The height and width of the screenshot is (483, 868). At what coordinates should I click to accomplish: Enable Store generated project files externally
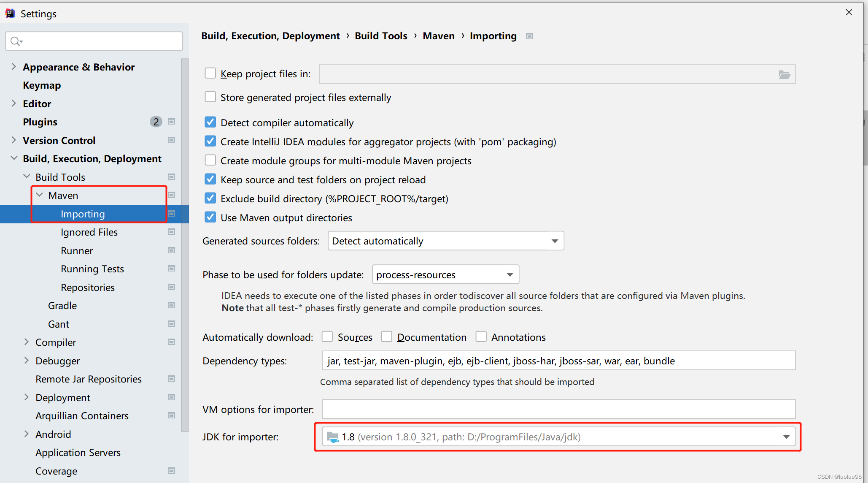coord(210,97)
